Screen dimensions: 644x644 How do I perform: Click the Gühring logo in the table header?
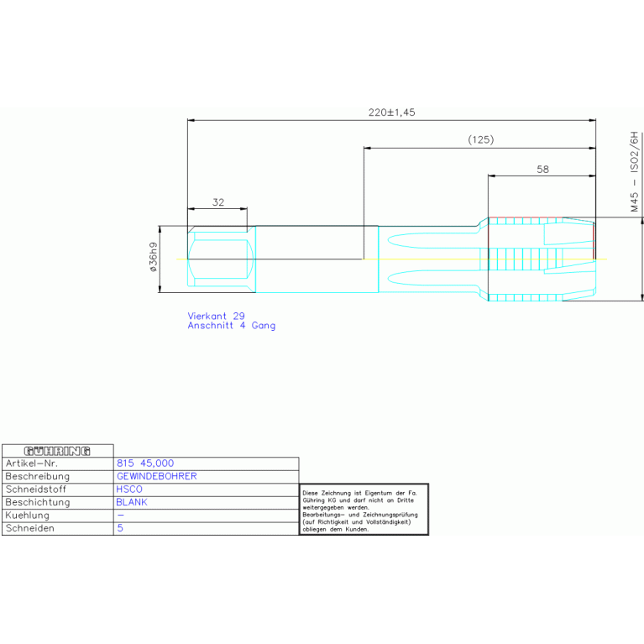tap(57, 451)
